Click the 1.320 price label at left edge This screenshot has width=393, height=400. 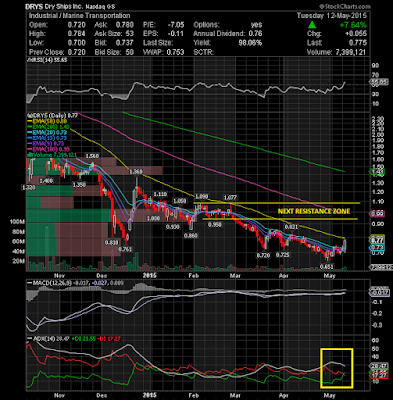point(28,188)
